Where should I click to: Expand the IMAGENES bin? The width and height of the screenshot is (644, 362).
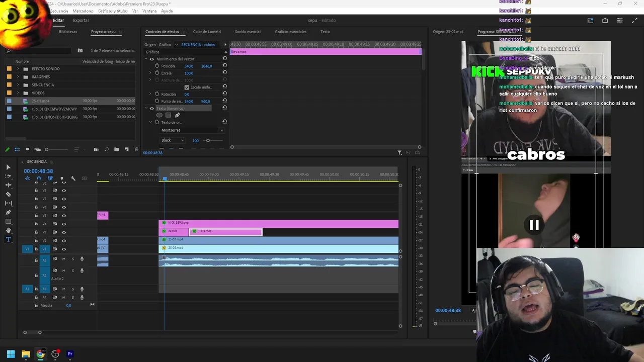click(x=18, y=77)
